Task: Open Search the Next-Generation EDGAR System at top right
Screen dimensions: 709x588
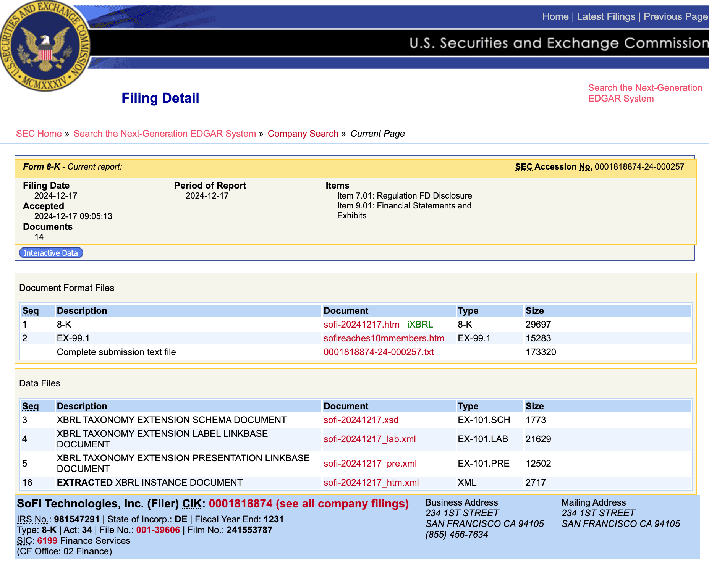Action: 645,93
